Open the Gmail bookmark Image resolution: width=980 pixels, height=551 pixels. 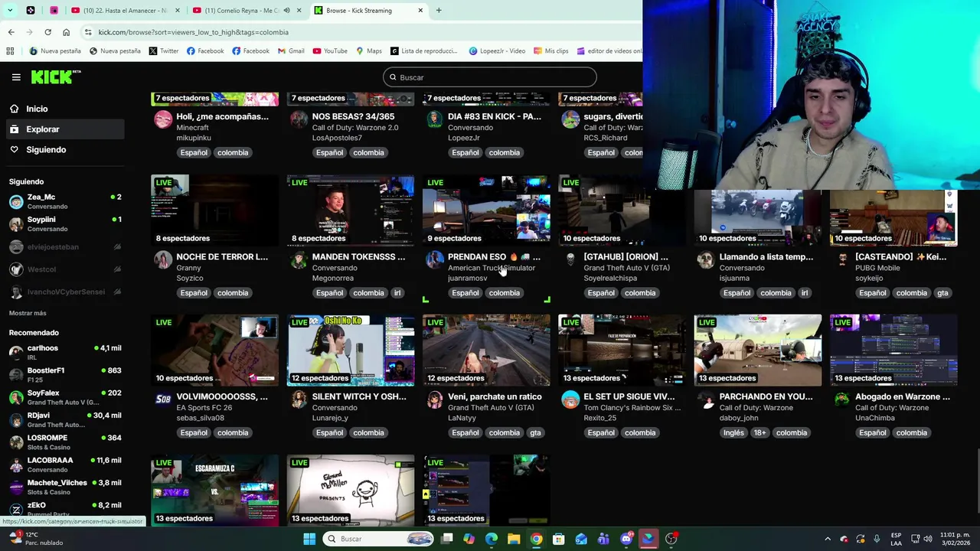(291, 51)
